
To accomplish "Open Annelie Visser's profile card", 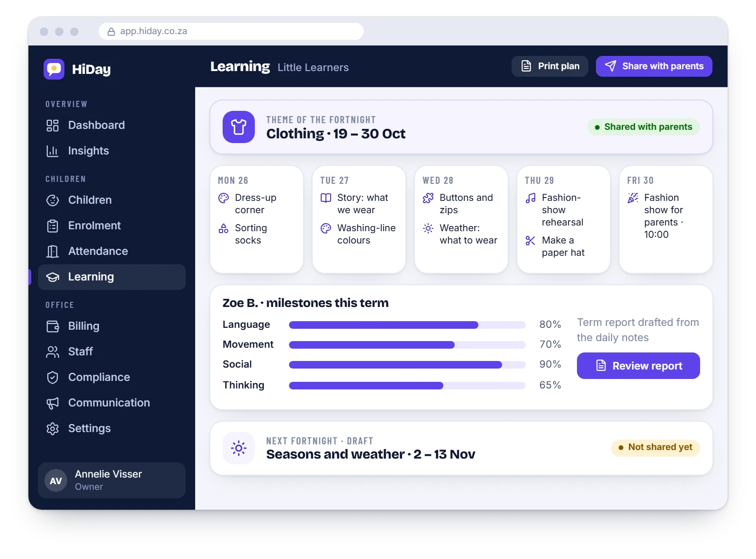I will 112,480.
